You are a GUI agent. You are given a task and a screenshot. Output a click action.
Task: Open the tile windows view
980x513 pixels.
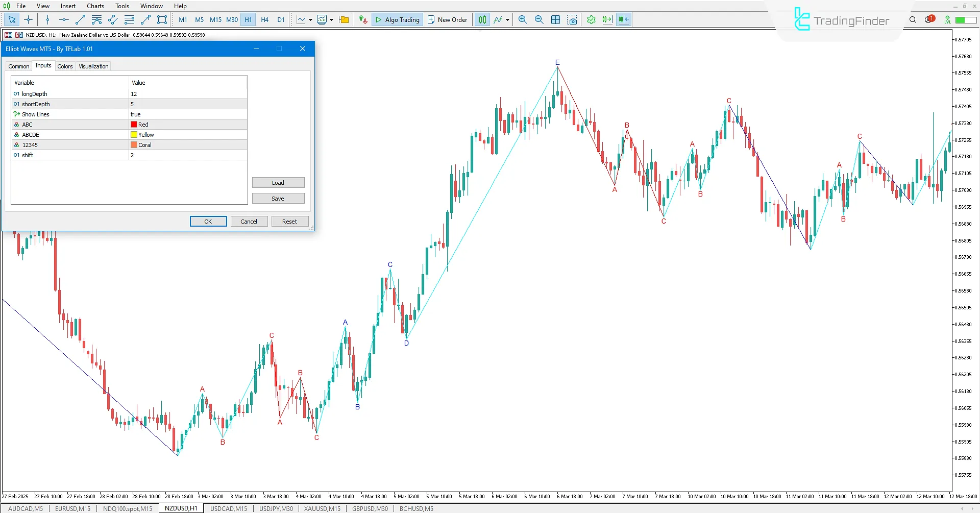(555, 19)
